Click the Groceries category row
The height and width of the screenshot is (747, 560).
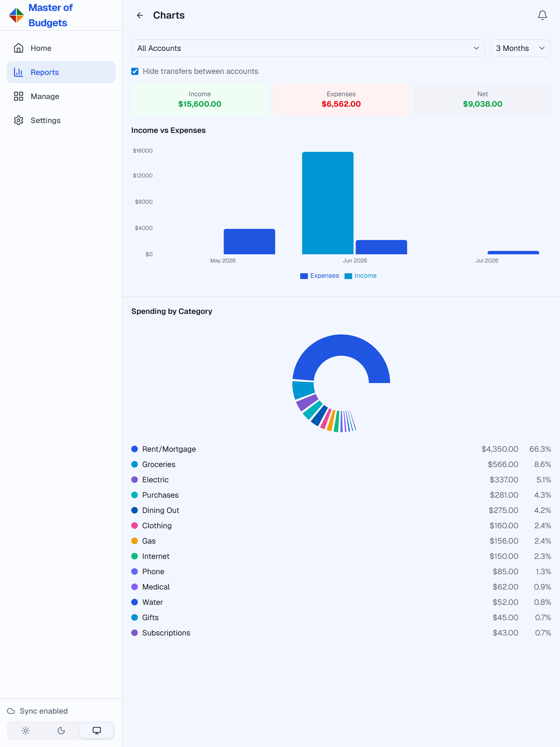[341, 464]
